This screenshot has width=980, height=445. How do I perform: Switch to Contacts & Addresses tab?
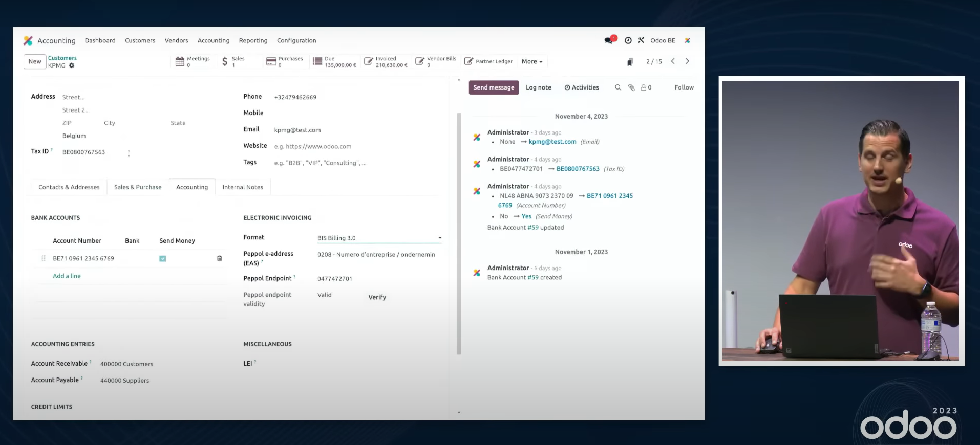pos(69,187)
